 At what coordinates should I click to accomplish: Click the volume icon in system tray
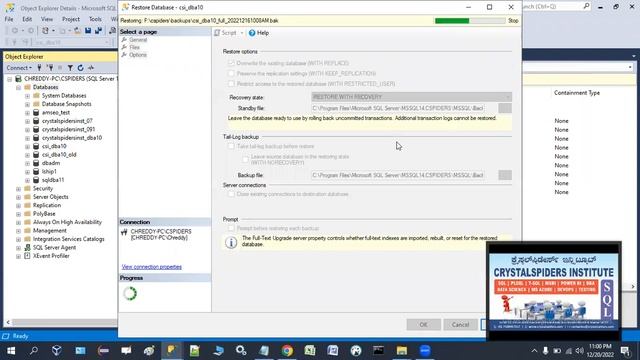(x=579, y=351)
